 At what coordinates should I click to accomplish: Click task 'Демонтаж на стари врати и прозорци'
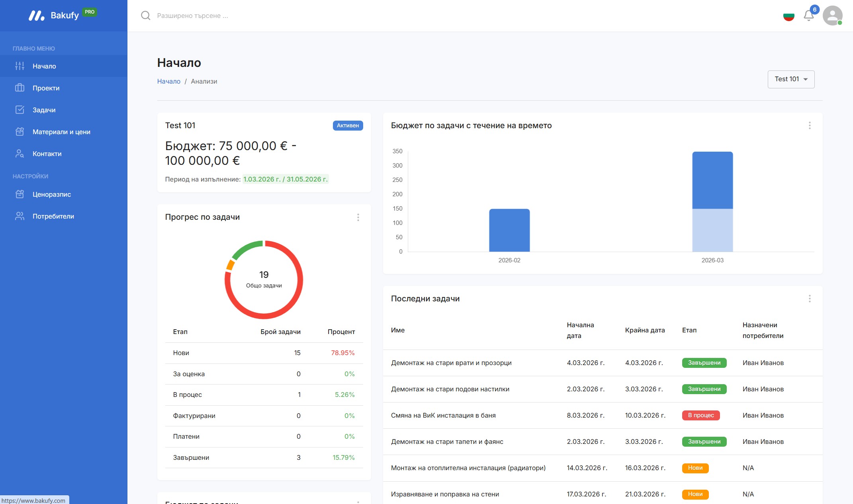point(451,363)
